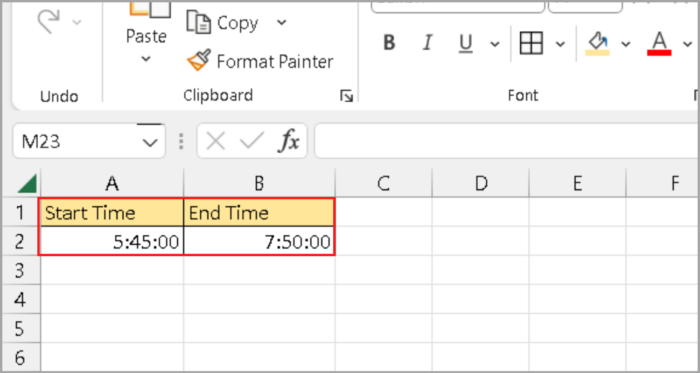This screenshot has height=373, width=700.
Task: Select column B header
Action: [x=259, y=183]
